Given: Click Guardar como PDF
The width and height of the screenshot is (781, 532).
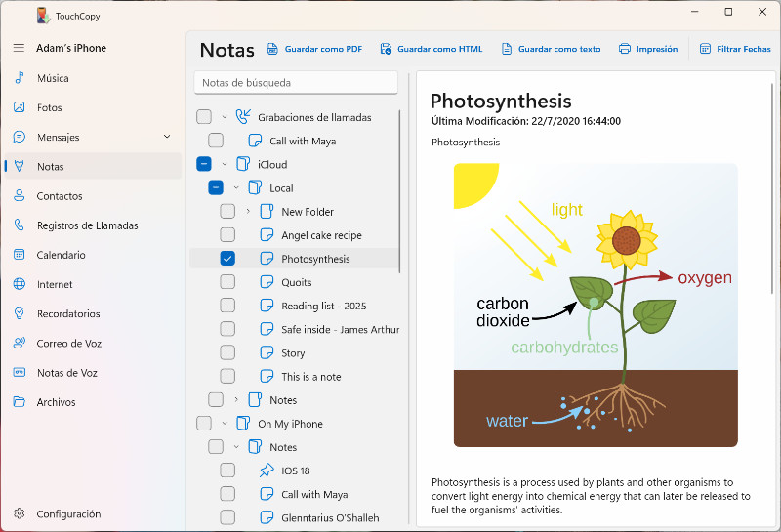Looking at the screenshot, I should click(x=314, y=49).
